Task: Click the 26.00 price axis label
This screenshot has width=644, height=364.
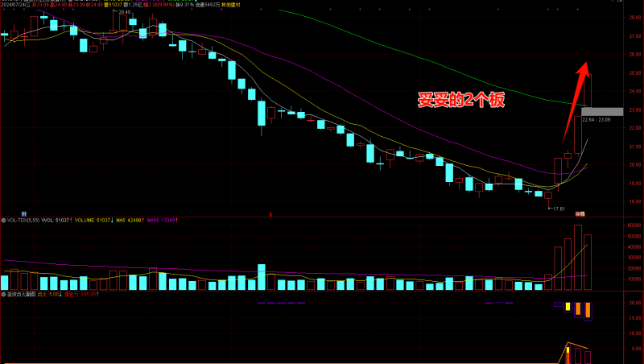Action: coord(634,55)
